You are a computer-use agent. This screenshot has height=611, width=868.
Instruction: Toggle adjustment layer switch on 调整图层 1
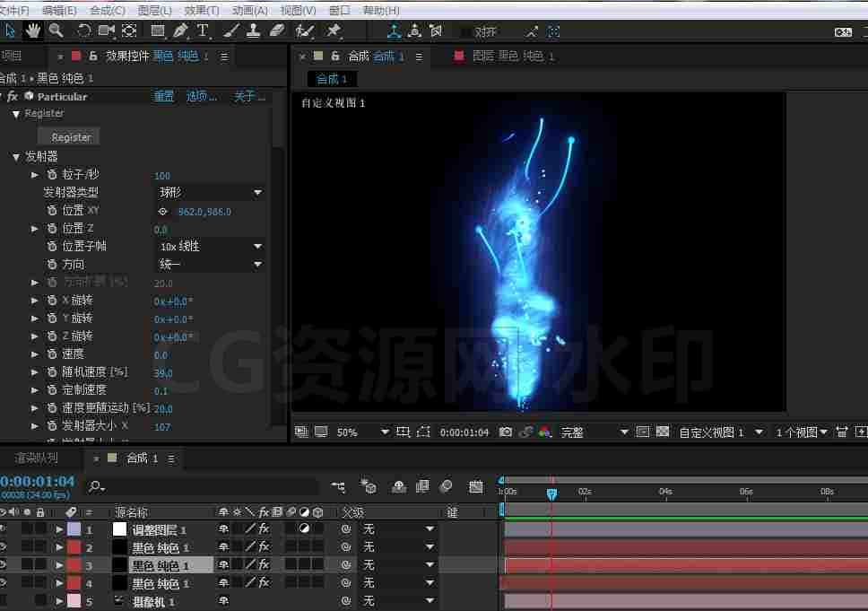pos(304,529)
